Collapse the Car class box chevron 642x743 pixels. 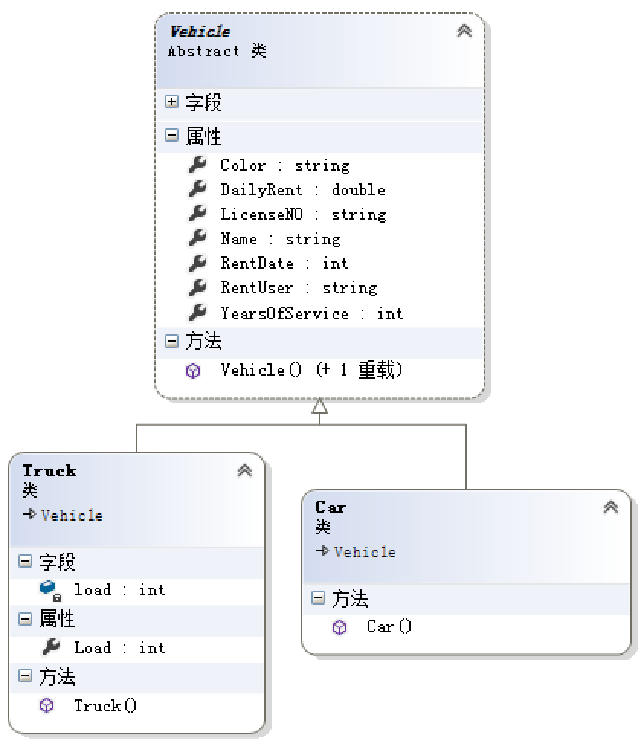(x=611, y=507)
